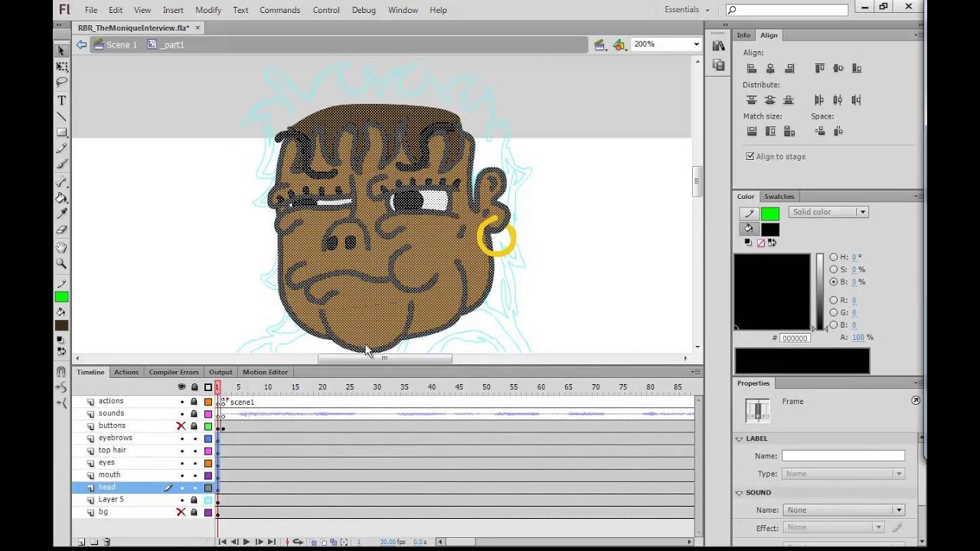
Task: Open the sound Name dropdown
Action: (x=843, y=510)
